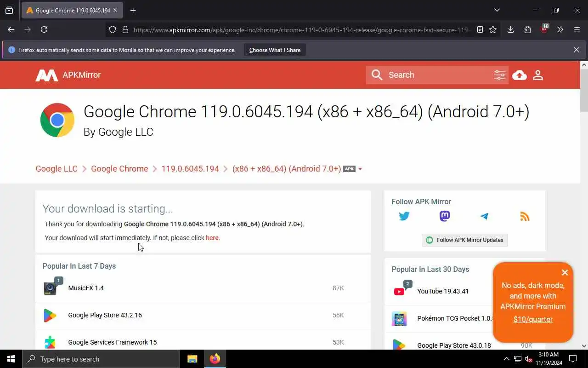Viewport: 588px width, 368px height.
Task: Open advanced search filter sliders icon
Action: (x=500, y=75)
